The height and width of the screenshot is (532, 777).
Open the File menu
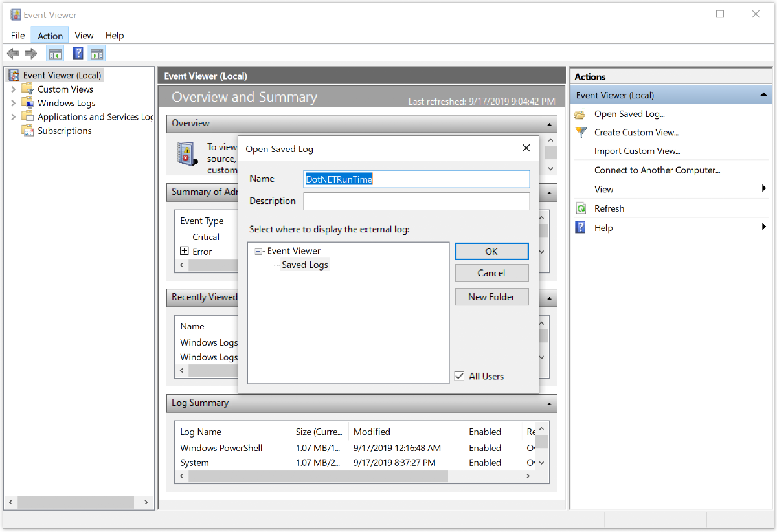click(x=18, y=35)
